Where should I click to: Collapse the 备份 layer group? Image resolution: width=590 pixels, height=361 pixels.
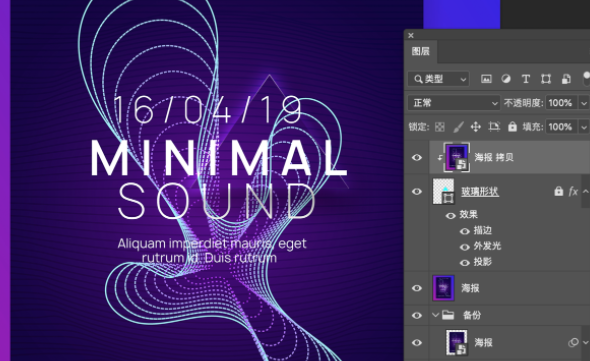click(435, 315)
